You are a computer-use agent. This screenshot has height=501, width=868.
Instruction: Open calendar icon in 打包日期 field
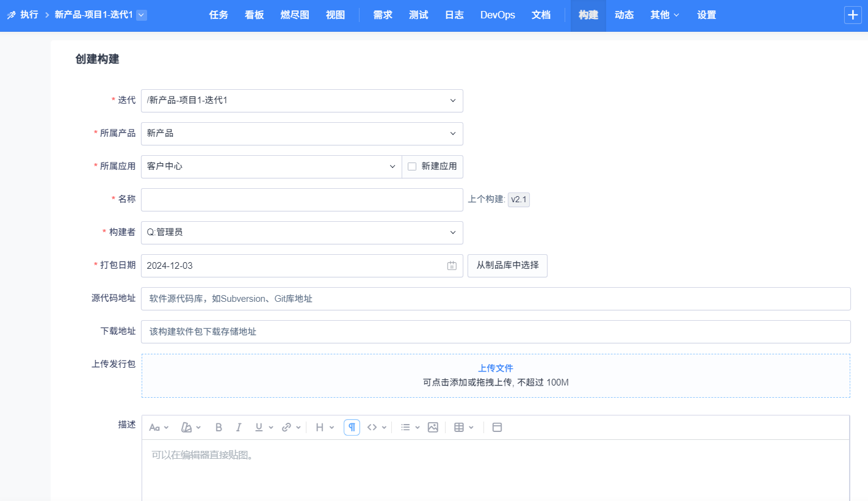[452, 266]
